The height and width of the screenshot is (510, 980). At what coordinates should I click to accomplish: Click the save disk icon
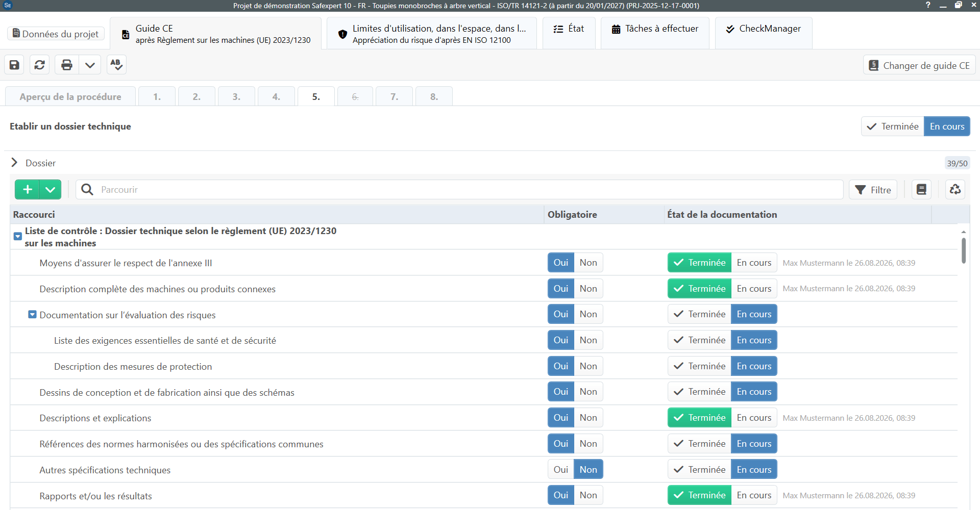pos(14,65)
